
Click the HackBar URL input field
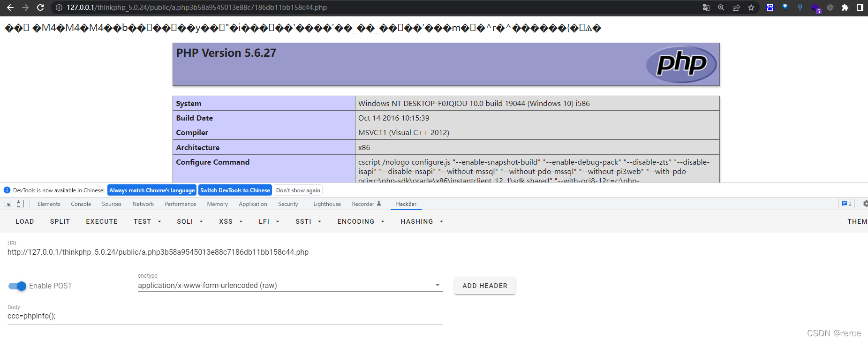click(438, 252)
